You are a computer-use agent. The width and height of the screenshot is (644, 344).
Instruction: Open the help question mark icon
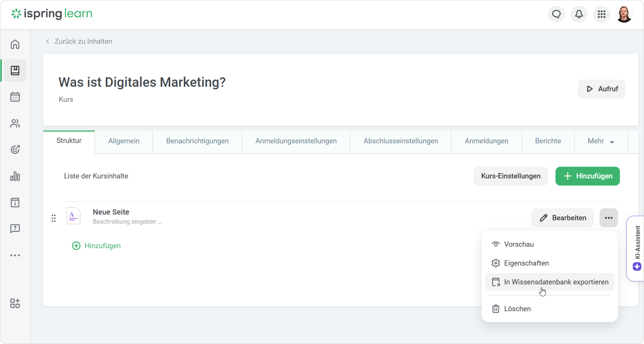coord(15,229)
